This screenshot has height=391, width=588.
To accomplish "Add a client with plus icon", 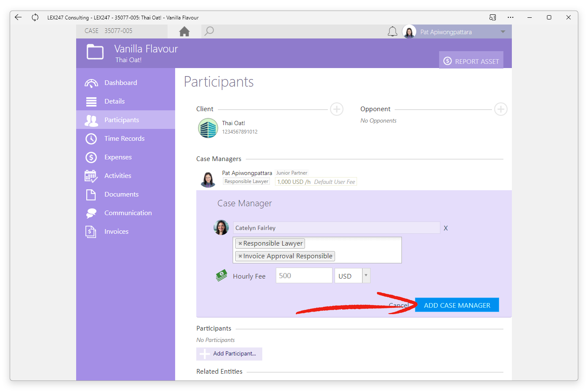I will [337, 109].
